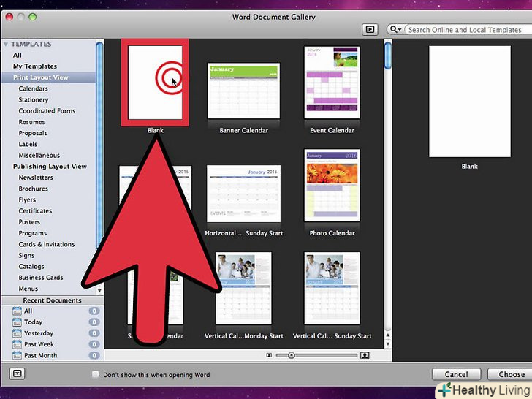Click the Choose button
Image resolution: width=532 pixels, height=399 pixels.
pos(511,374)
